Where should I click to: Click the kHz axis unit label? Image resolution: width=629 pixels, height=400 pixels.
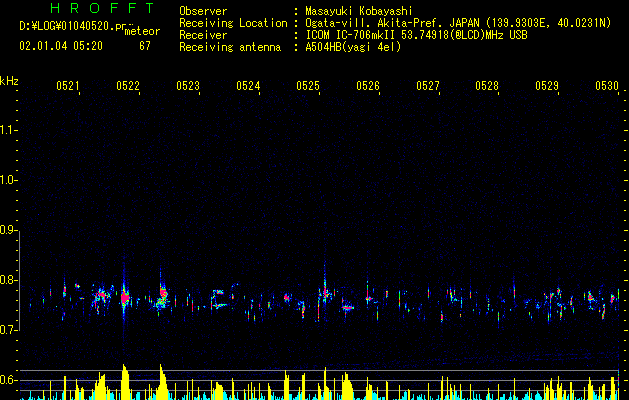pyautogui.click(x=9, y=81)
